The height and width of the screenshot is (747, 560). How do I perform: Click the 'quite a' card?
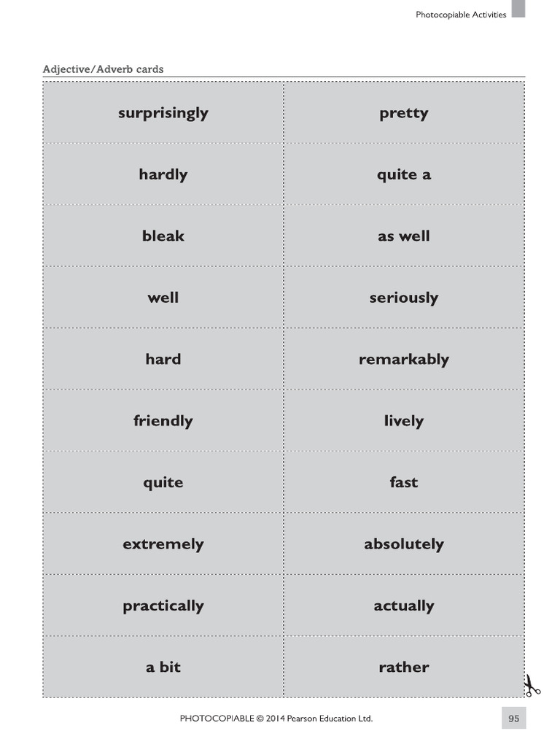(403, 174)
